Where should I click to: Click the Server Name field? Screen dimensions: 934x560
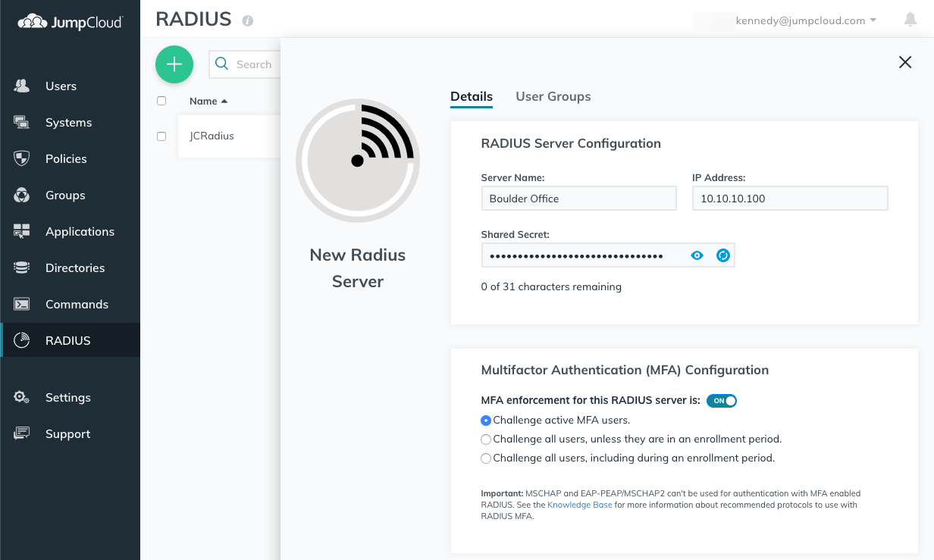[579, 199]
